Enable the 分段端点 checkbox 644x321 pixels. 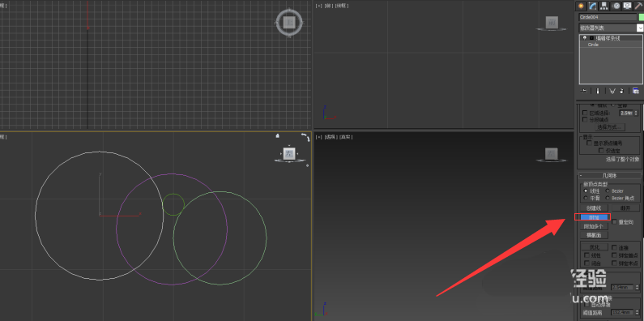[x=585, y=120]
